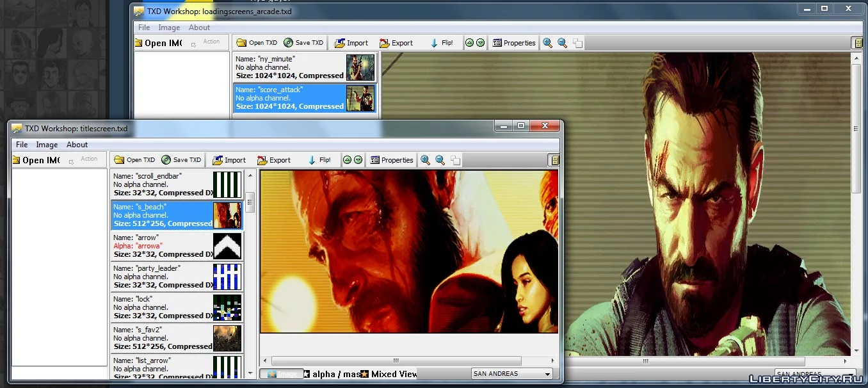Click Import in the titlescreen window toolbar
Viewport: 868px width, 388px height.
point(229,160)
